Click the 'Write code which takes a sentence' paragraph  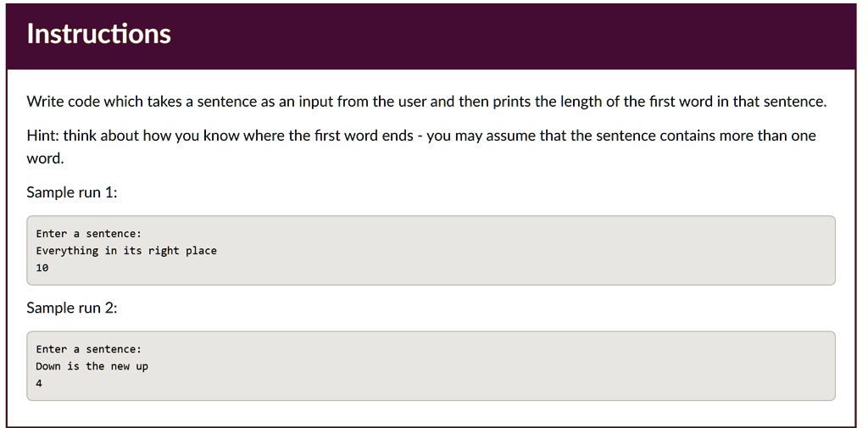tap(426, 102)
